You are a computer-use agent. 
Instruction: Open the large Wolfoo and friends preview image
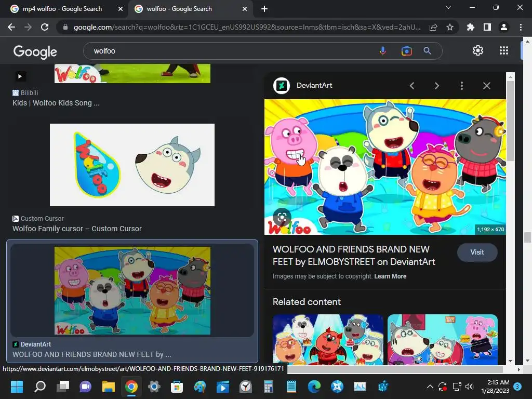pos(385,167)
